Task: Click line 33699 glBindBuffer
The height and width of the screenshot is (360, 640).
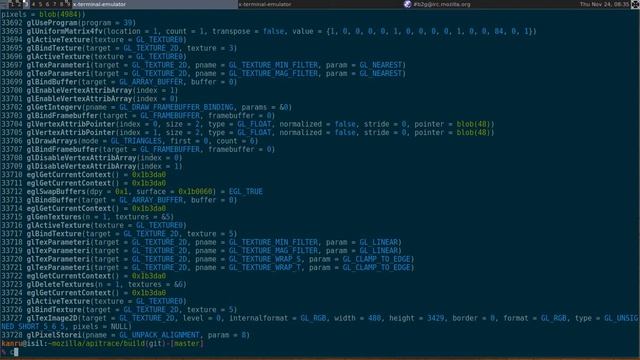Action: point(119,82)
